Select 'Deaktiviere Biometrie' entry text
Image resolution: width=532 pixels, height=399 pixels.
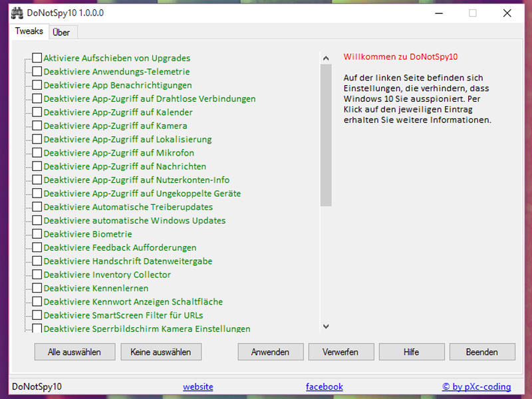(88, 234)
